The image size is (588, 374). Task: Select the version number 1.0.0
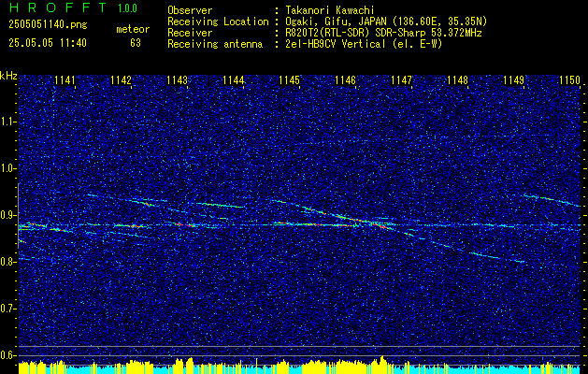click(127, 8)
